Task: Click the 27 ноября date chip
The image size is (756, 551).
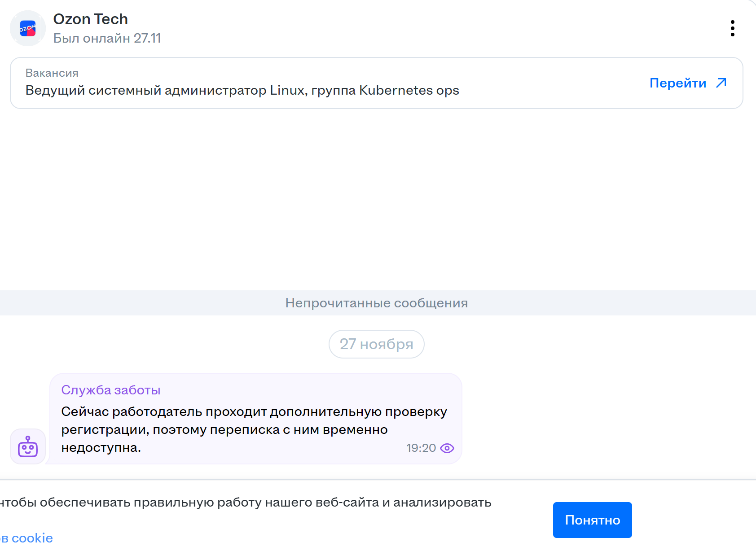Action: pyautogui.click(x=376, y=344)
